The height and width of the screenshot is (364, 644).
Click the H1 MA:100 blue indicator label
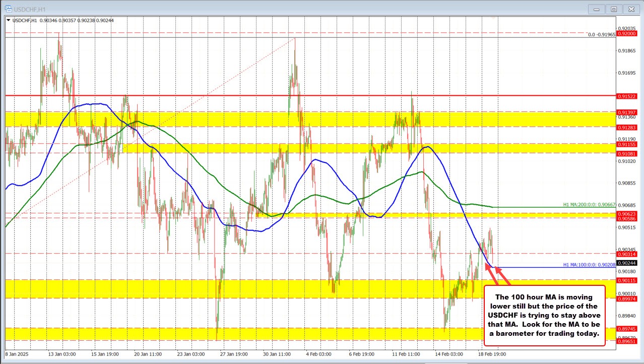(x=589, y=265)
